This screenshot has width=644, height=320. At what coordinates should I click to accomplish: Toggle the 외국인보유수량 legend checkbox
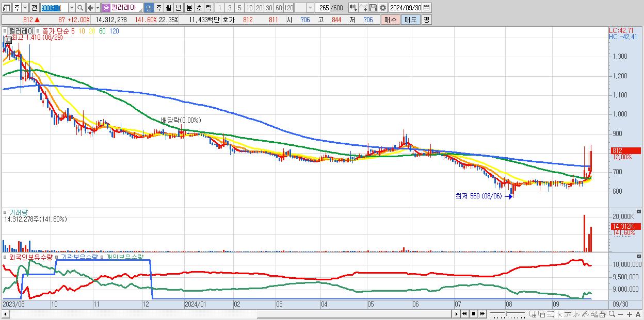pos(5,257)
